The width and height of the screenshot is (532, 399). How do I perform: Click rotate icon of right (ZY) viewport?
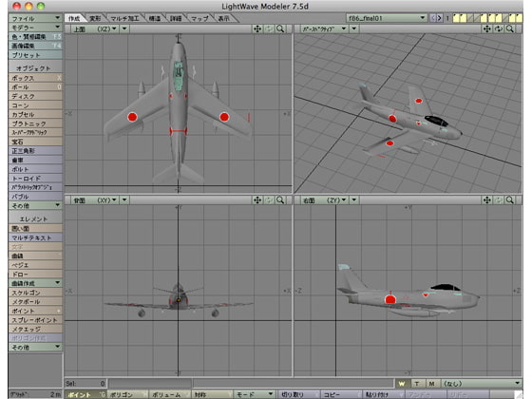pos(499,200)
